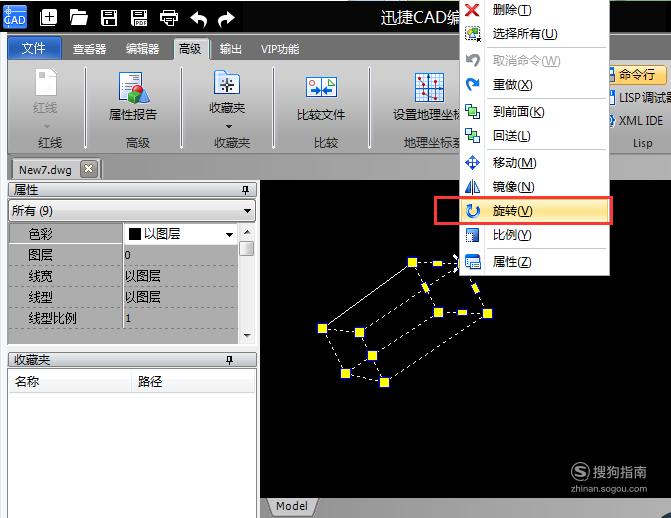This screenshot has height=518, width=671.
Task: Choose 回送(L) in the context menu
Action: 534,136
